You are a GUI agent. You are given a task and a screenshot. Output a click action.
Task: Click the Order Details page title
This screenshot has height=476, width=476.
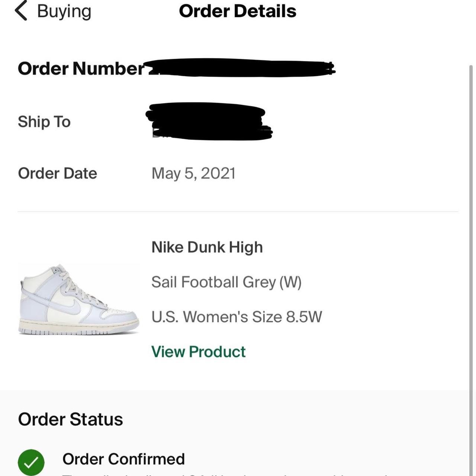237,11
